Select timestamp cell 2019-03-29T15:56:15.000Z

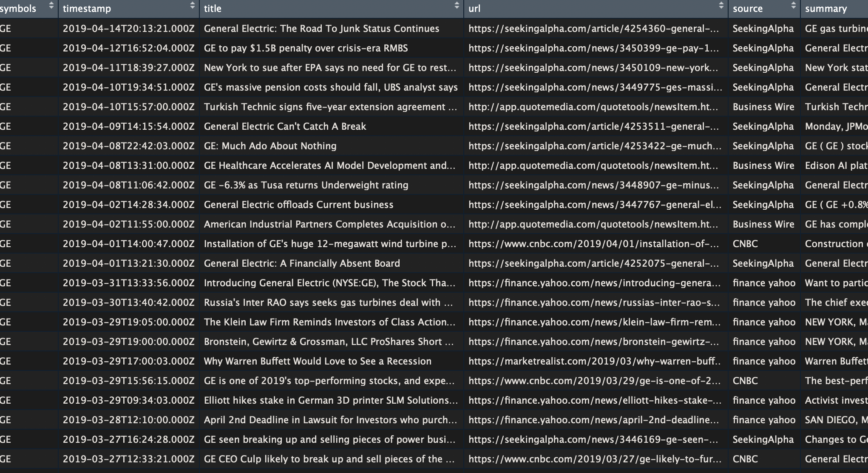click(128, 381)
